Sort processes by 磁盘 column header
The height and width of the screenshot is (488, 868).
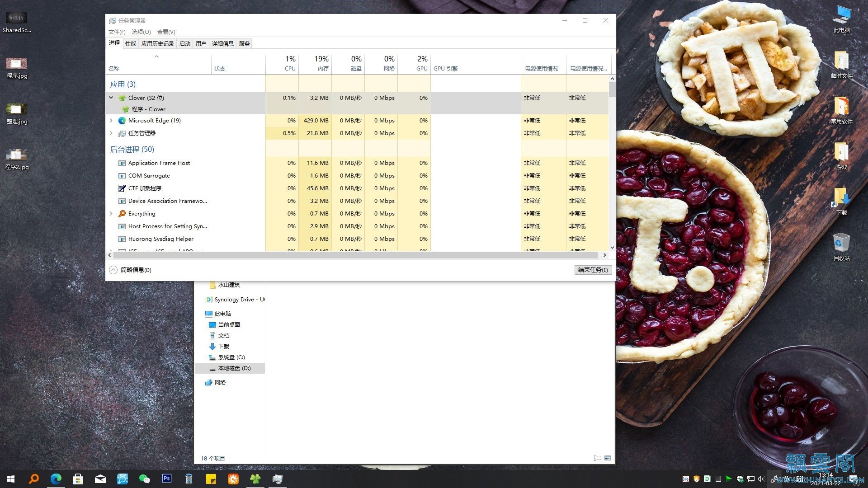point(348,64)
